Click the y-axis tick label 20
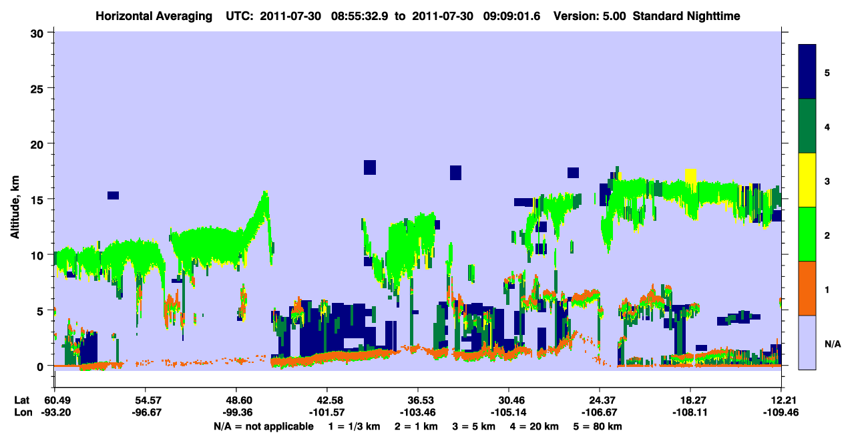The height and width of the screenshot is (445, 868). coord(37,143)
